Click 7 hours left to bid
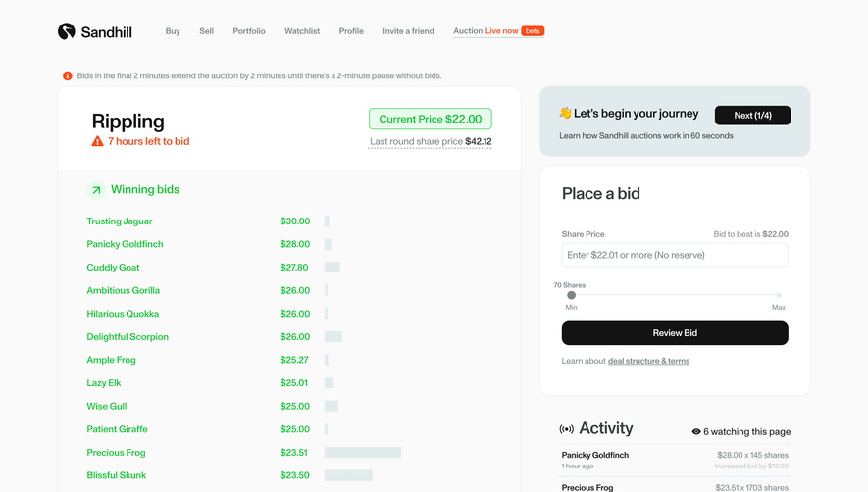 pyautogui.click(x=149, y=142)
